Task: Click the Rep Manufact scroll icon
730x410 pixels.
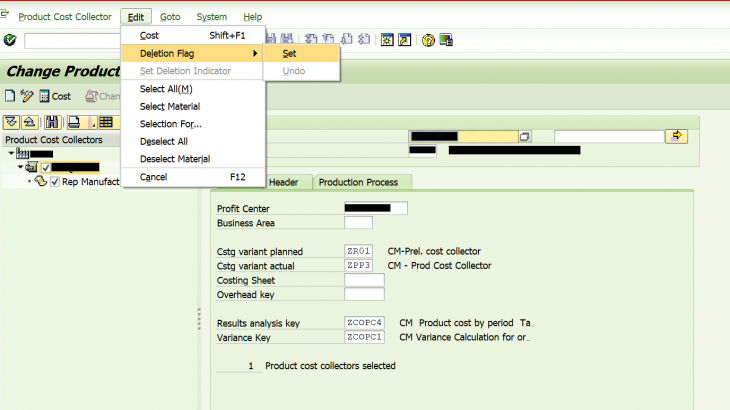Action: (x=41, y=181)
